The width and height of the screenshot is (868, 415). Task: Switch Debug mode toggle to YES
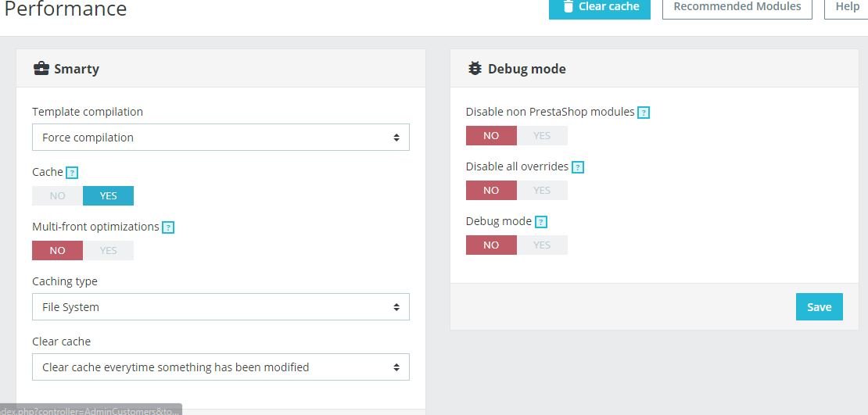[x=542, y=245]
